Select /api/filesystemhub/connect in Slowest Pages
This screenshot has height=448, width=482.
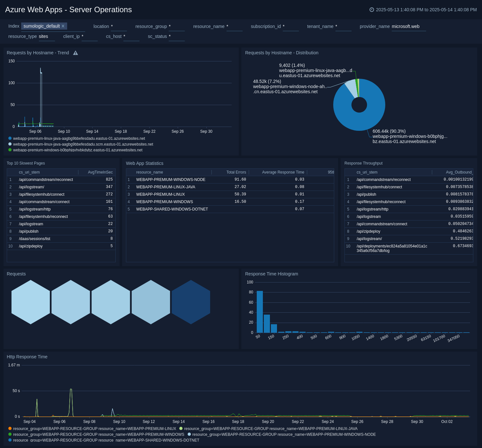pyautogui.click(x=61, y=194)
